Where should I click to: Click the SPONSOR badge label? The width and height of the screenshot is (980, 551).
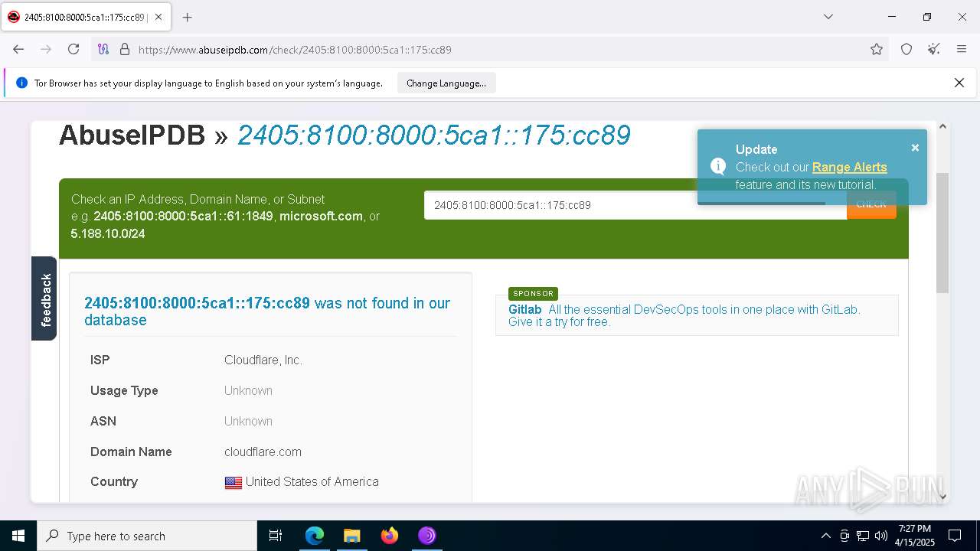[533, 294]
